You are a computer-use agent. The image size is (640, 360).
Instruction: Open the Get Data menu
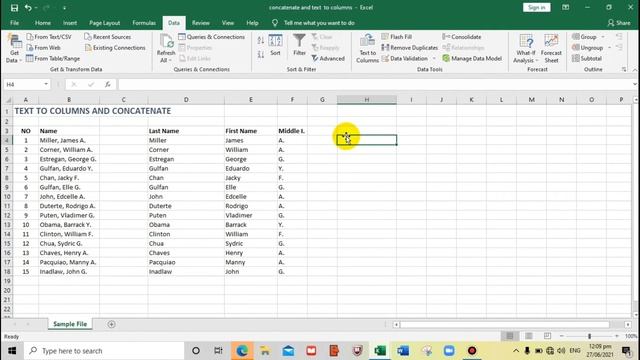[14, 49]
